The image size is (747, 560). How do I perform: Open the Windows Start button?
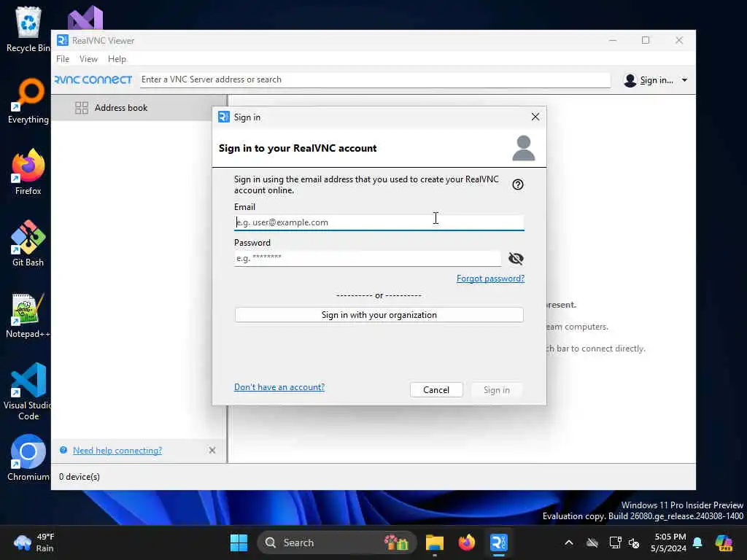[239, 542]
